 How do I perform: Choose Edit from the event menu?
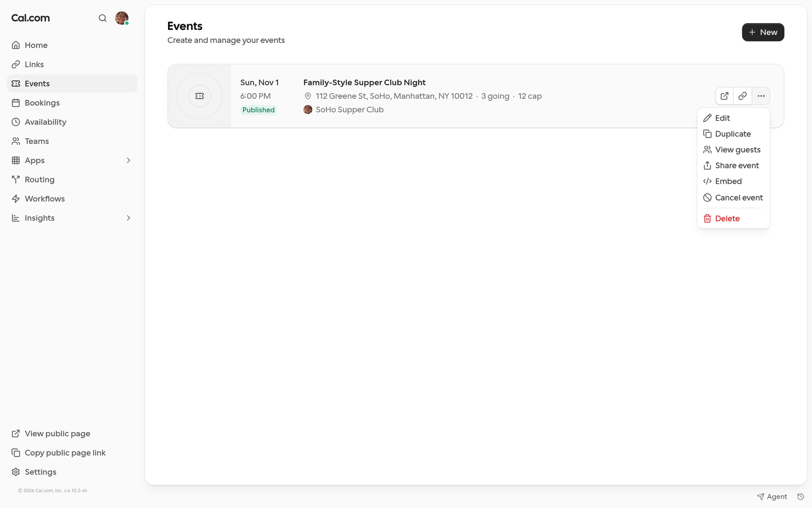(x=734, y=118)
